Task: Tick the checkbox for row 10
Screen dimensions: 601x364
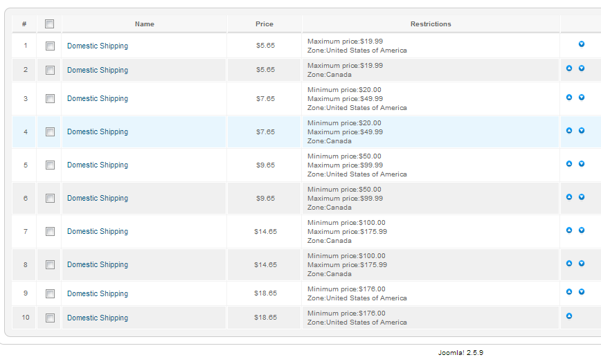Action: point(50,318)
